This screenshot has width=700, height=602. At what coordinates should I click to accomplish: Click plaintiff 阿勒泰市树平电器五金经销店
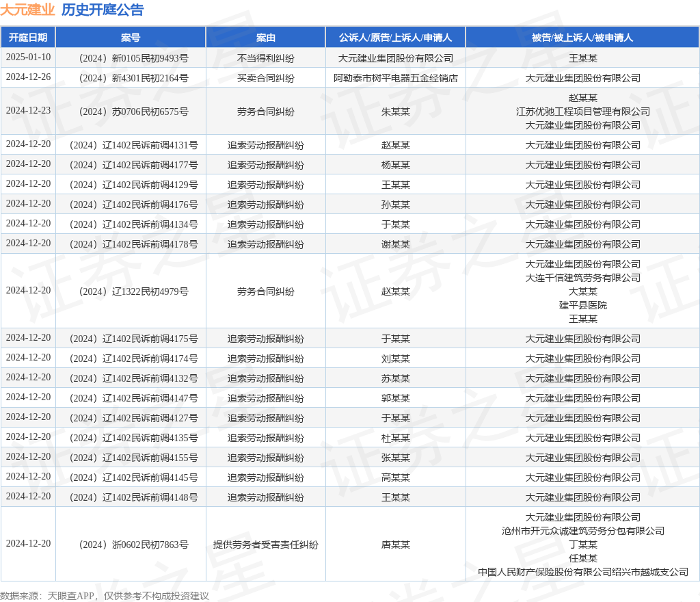[396, 78]
